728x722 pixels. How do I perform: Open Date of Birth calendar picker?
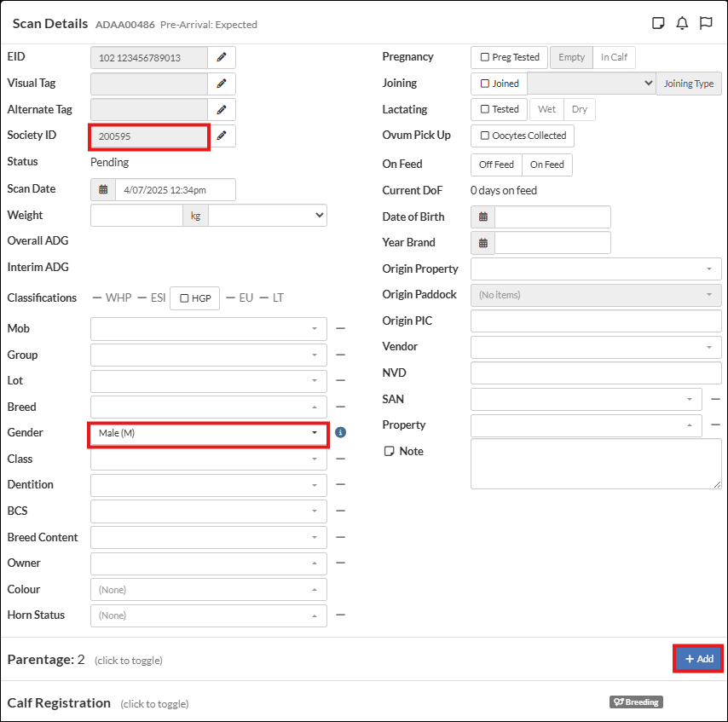[483, 217]
